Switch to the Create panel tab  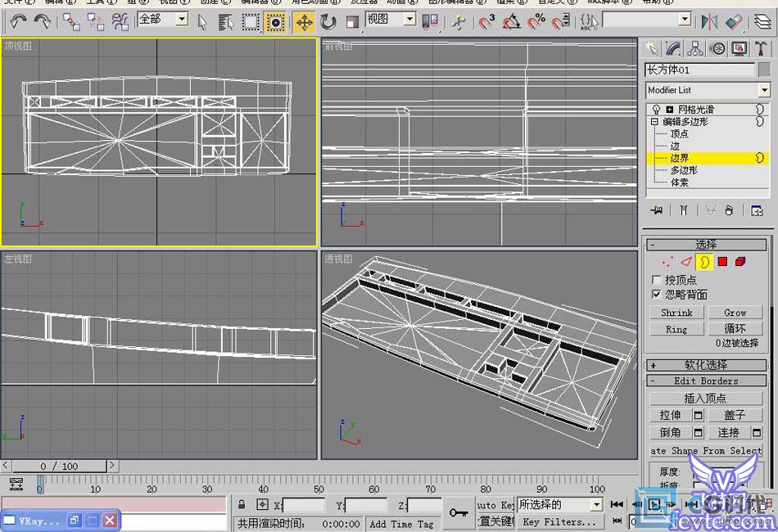coord(652,48)
